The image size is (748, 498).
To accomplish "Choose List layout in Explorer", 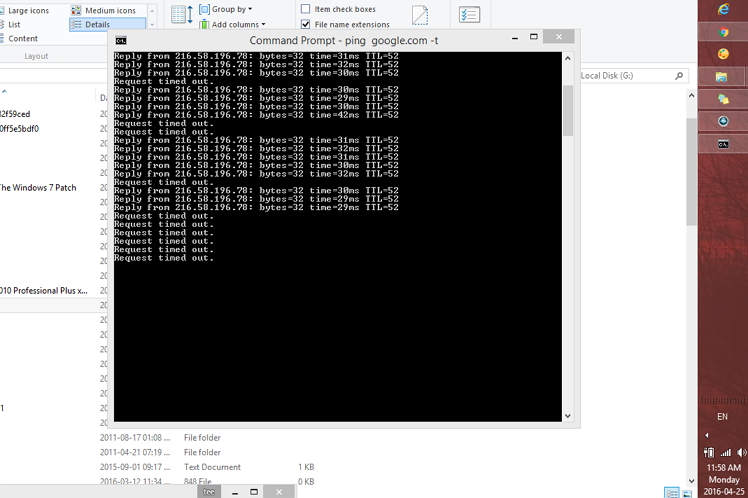I will [10, 24].
